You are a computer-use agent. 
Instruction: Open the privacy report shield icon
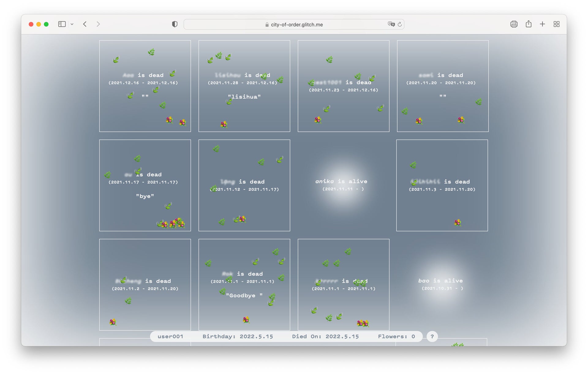pyautogui.click(x=175, y=24)
